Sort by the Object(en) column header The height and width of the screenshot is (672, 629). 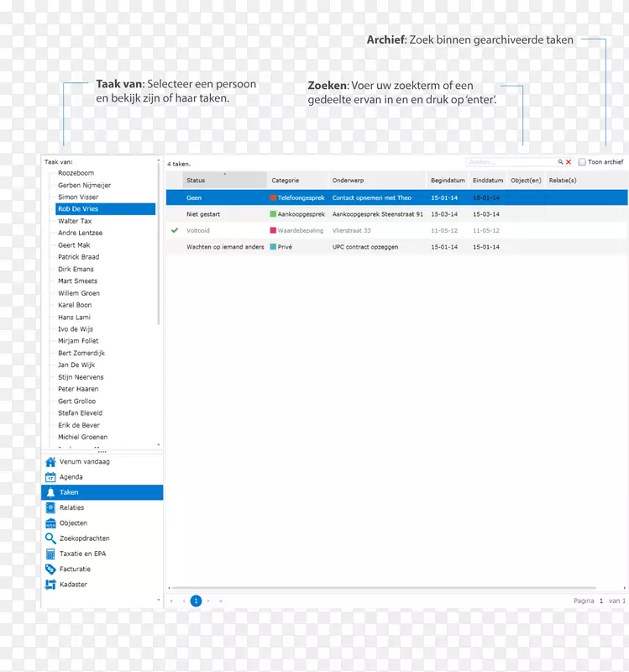[526, 181]
